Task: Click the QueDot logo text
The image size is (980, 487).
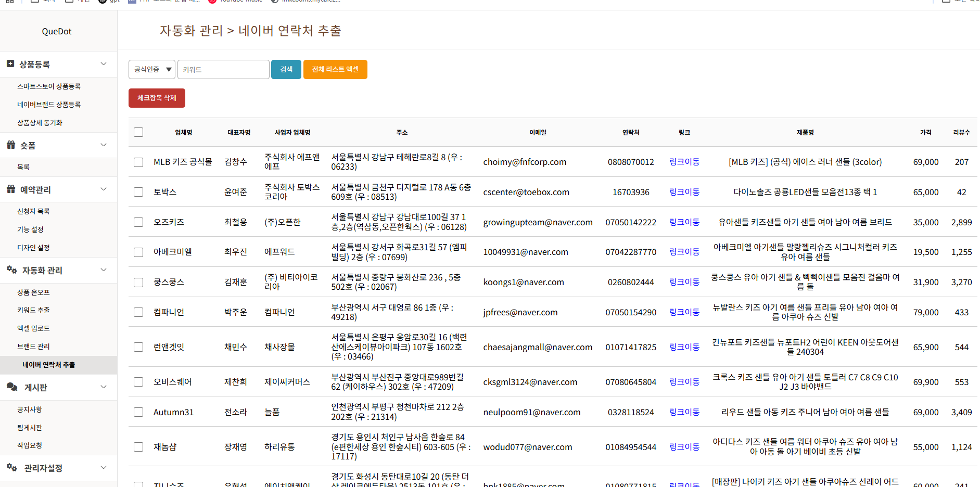Action: point(57,31)
